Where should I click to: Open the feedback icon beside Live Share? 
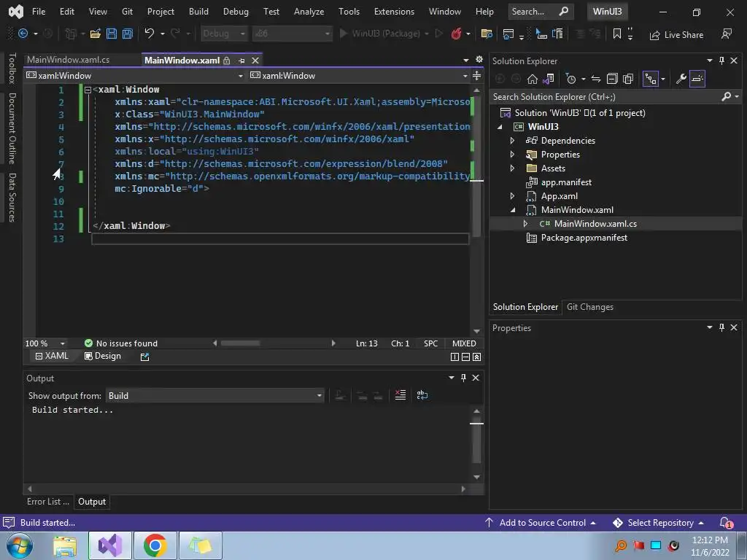coord(726,34)
